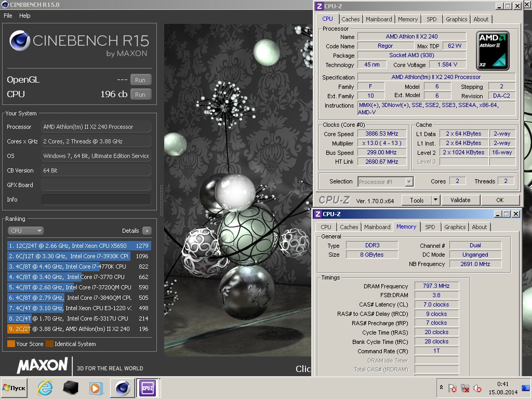Click the rendered spheres image in Cinebench
Image resolution: width=532 pixels, height=399 pixels.
point(237,190)
